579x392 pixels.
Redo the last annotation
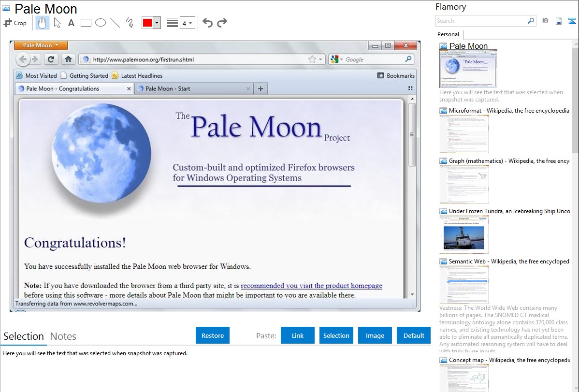click(222, 23)
